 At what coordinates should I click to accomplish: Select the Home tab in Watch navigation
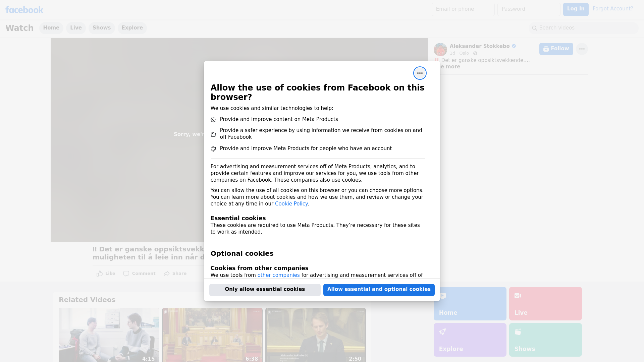coord(51,28)
